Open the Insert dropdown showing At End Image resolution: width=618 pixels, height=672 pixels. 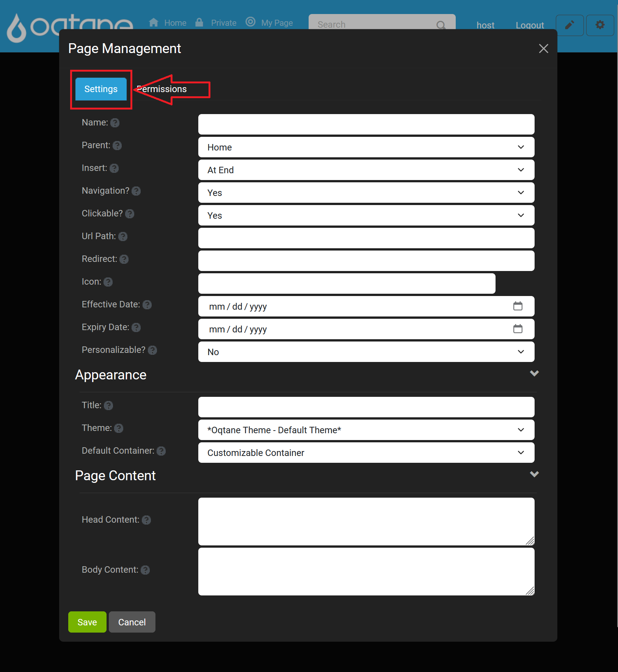[366, 170]
